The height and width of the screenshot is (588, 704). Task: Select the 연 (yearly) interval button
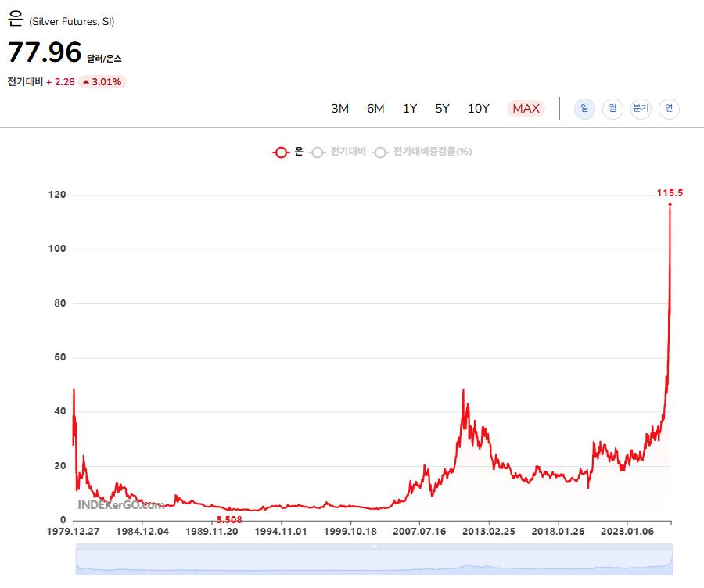tap(669, 109)
